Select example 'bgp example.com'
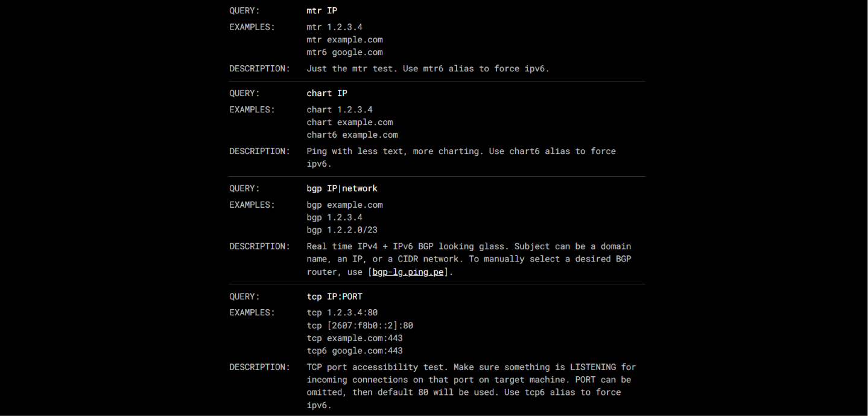868x416 pixels. (344, 205)
